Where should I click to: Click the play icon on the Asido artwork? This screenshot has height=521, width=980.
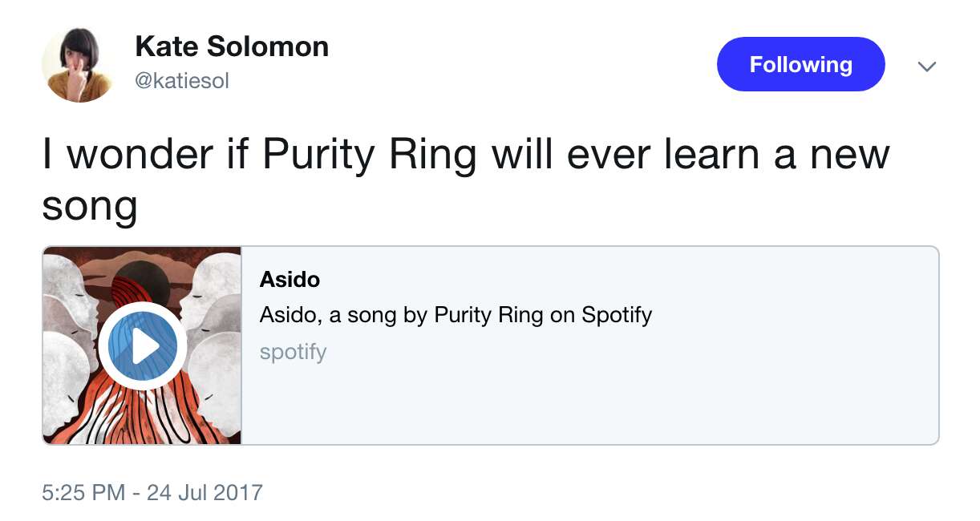click(143, 346)
